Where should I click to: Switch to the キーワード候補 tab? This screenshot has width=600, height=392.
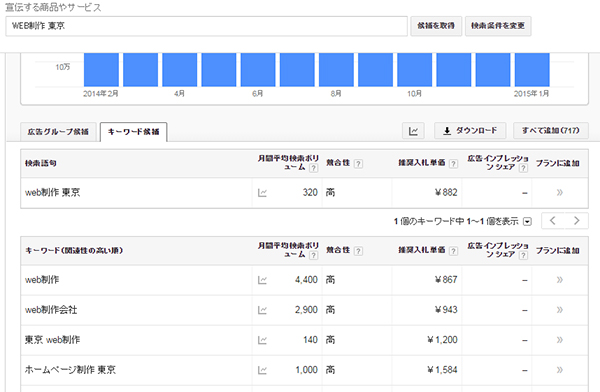click(x=134, y=132)
